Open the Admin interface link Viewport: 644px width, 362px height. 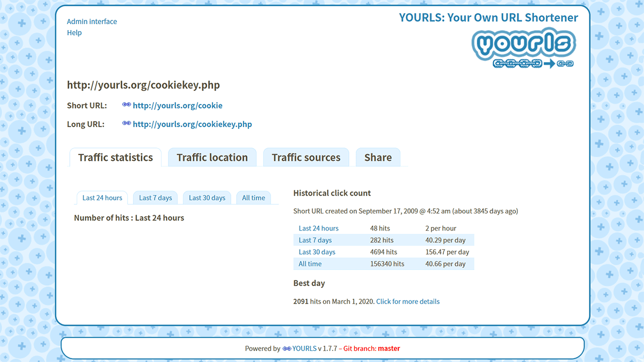(x=92, y=21)
